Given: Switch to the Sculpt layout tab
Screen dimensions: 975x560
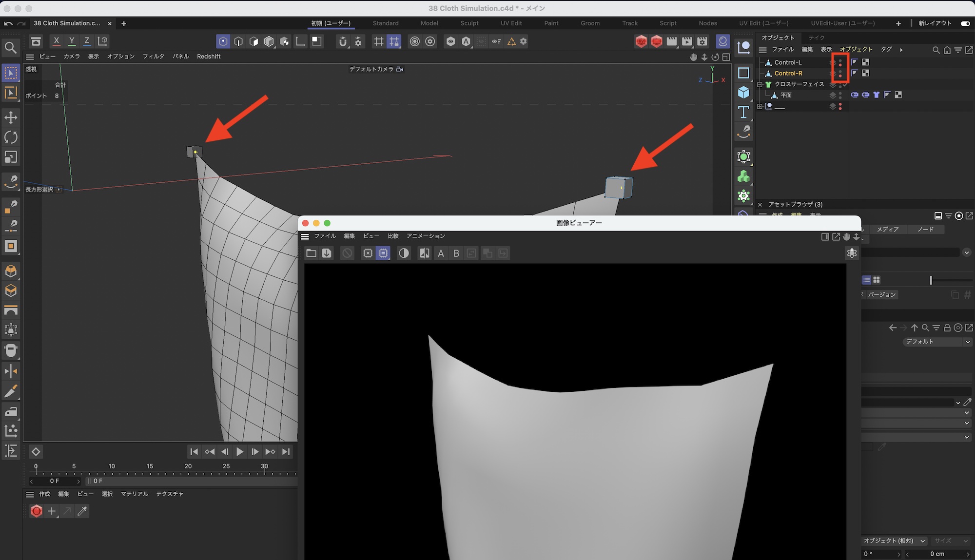Looking at the screenshot, I should click(469, 23).
